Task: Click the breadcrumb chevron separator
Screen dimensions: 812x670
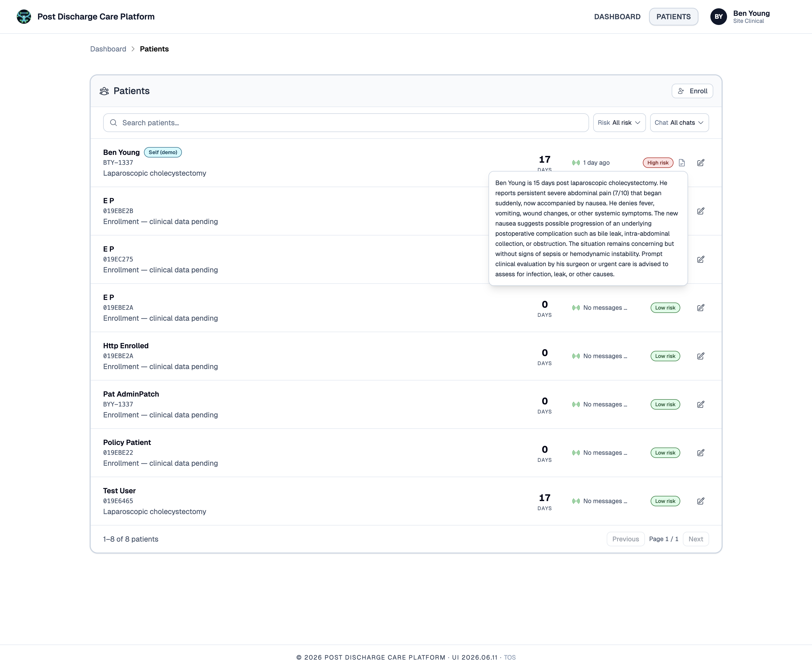Action: pos(133,49)
